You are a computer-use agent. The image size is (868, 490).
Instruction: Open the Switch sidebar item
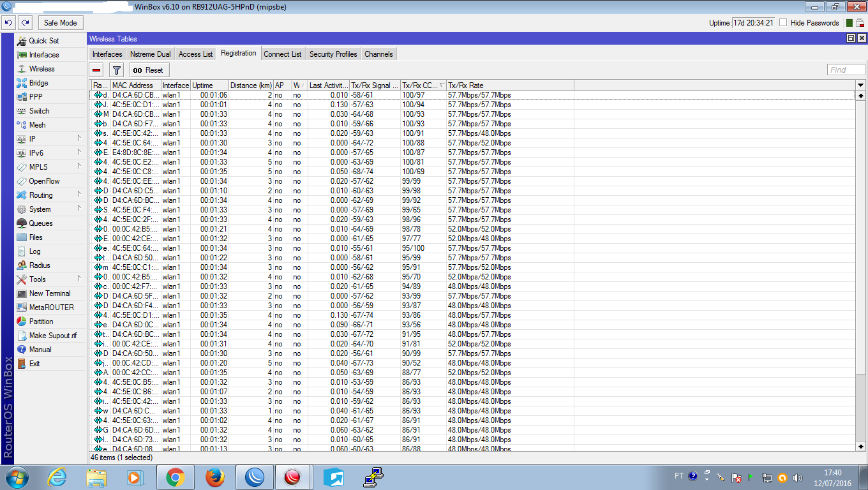[39, 111]
